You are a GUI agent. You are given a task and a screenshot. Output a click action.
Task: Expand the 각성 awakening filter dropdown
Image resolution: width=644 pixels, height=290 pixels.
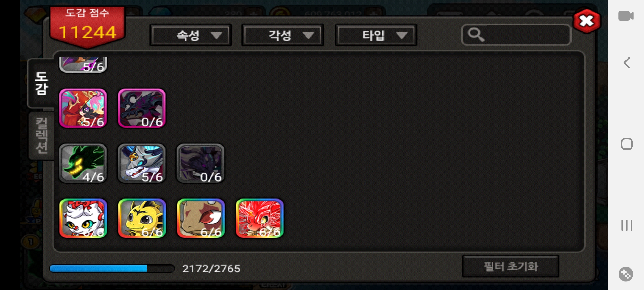tap(283, 35)
